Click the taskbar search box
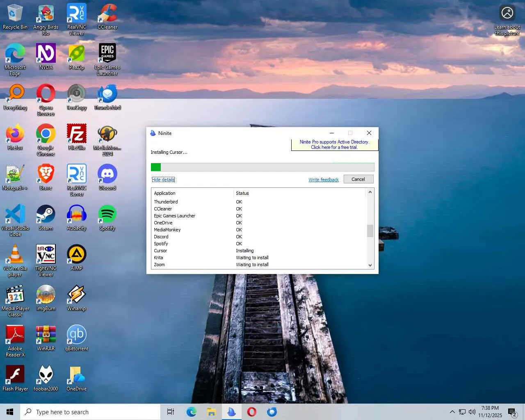 point(90,412)
